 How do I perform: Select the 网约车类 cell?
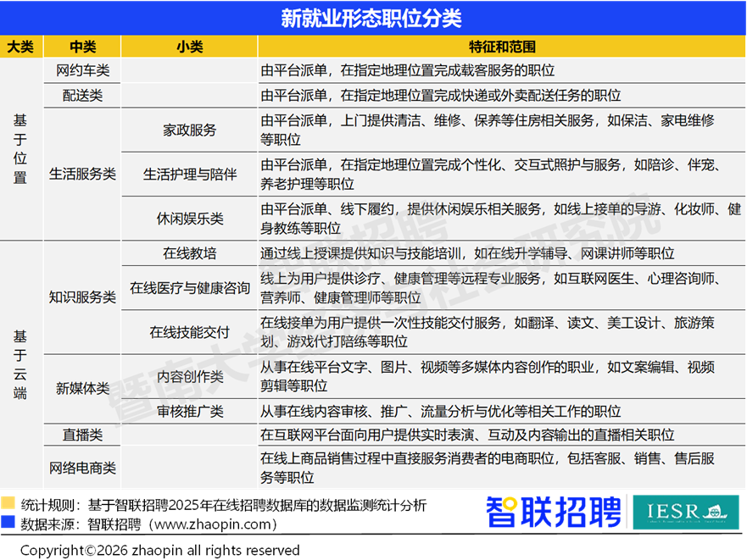click(x=82, y=71)
